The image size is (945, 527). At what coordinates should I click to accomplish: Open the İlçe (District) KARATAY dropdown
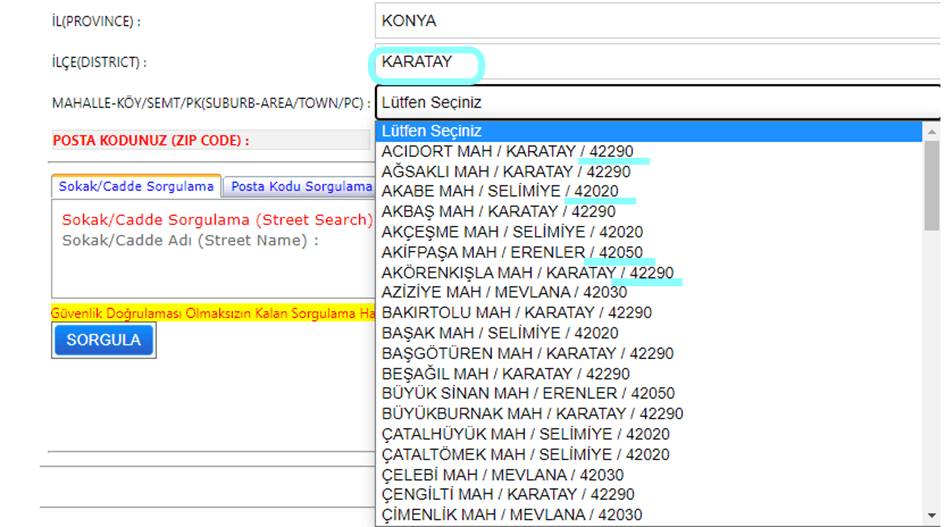point(655,62)
